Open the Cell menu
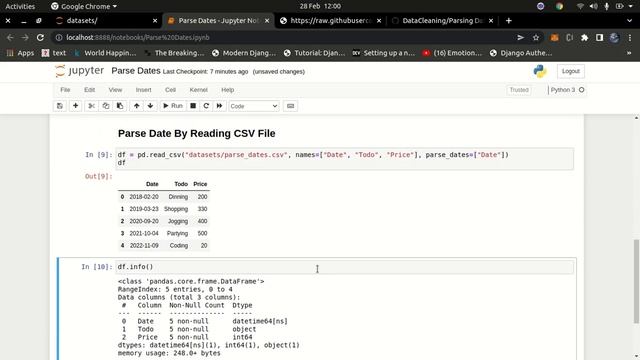Screen dimensions: 640x360 coord(170,90)
